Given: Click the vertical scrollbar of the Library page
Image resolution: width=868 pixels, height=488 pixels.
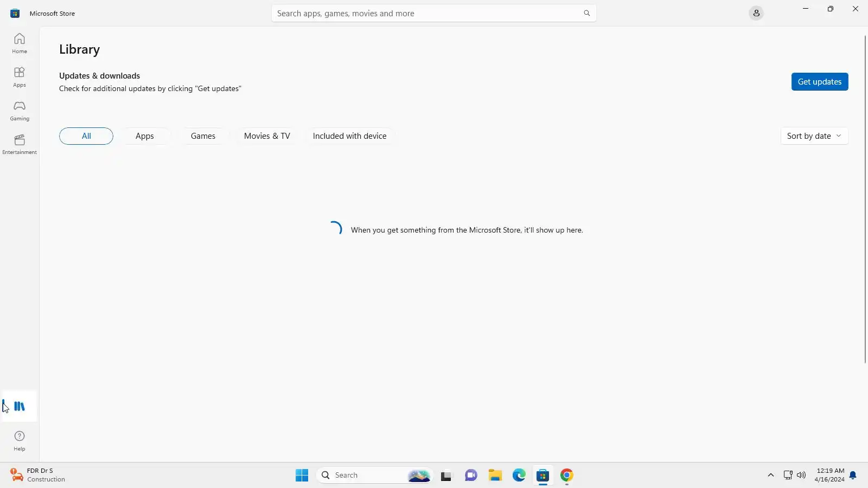Looking at the screenshot, I should [x=865, y=200].
